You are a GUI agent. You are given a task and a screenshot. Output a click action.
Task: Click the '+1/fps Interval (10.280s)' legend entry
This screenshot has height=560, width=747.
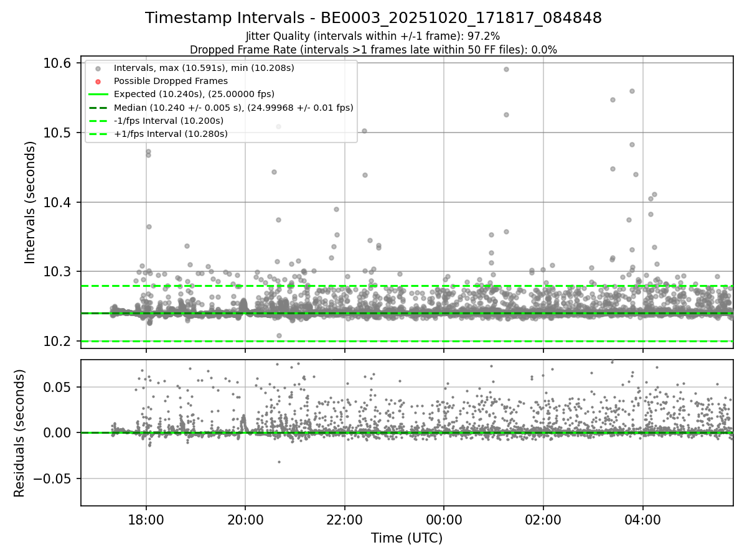click(171, 134)
